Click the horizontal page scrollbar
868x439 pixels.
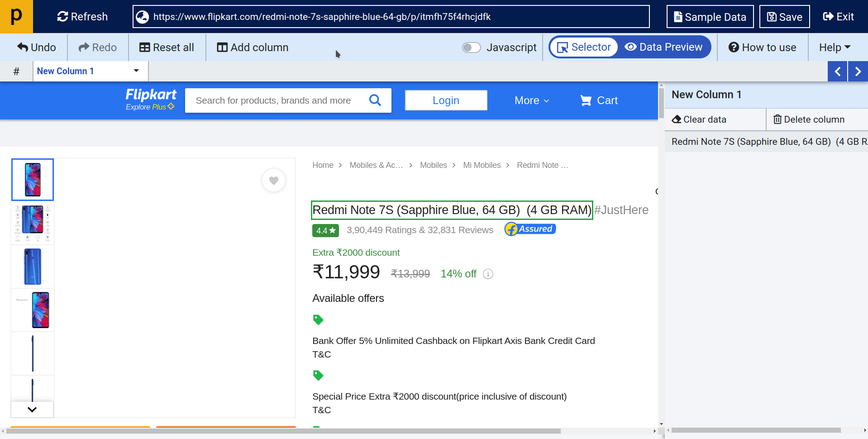pyautogui.click(x=283, y=431)
